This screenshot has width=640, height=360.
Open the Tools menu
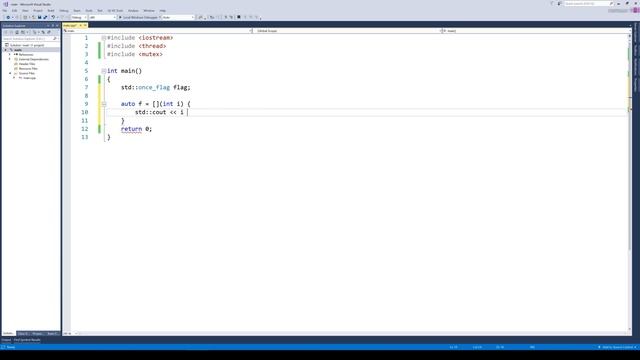pyautogui.click(x=89, y=11)
